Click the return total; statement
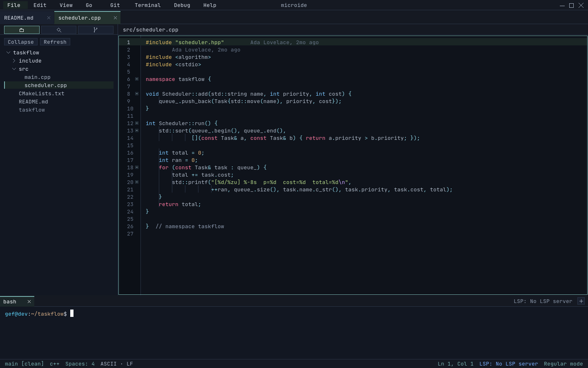Viewport: 588px width, 368px height. [180, 204]
